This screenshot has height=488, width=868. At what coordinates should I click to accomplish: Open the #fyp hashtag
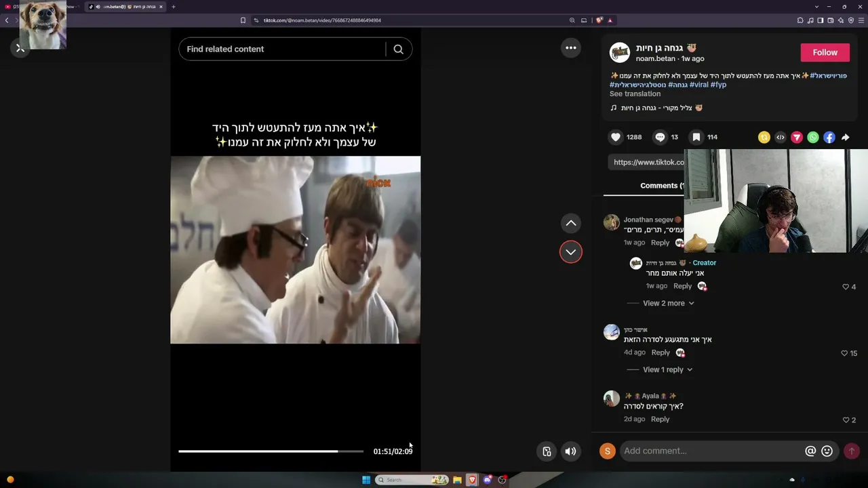pyautogui.click(x=718, y=85)
